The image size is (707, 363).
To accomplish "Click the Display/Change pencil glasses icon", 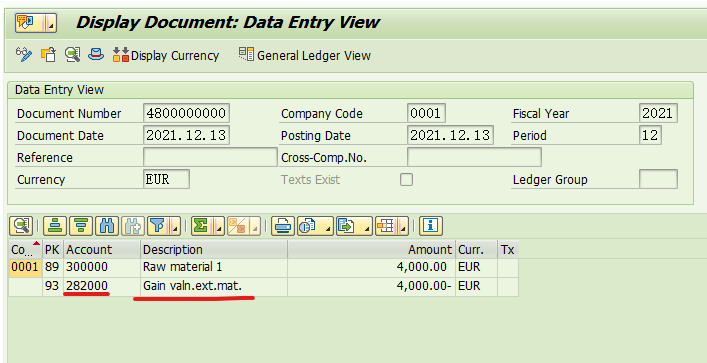I will [23, 55].
